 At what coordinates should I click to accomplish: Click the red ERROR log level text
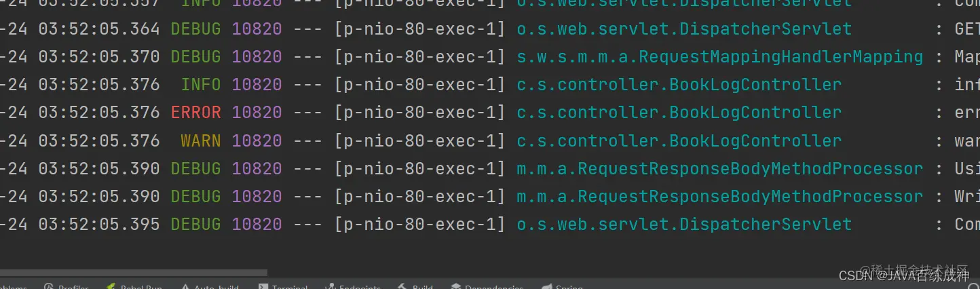point(196,113)
